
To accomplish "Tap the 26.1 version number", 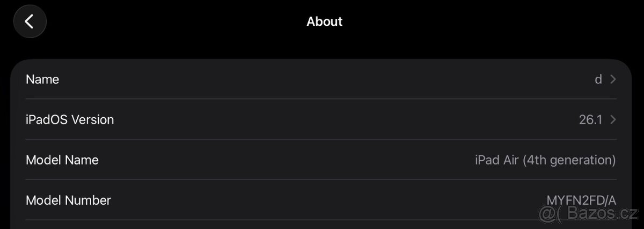I will [590, 120].
